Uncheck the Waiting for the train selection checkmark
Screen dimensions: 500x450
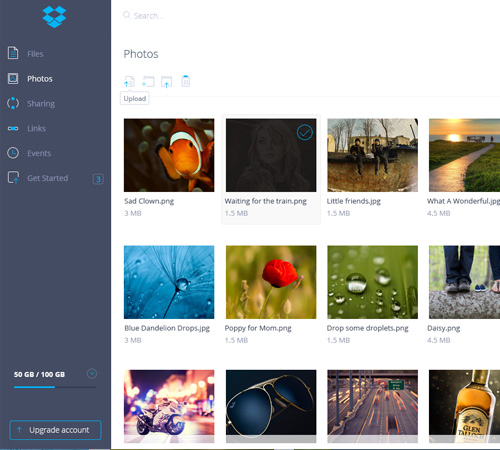(x=305, y=132)
